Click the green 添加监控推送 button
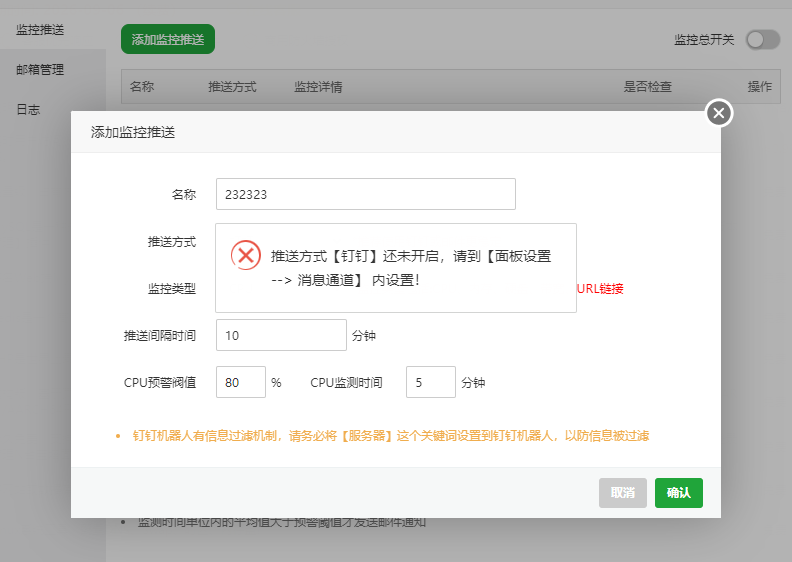Image resolution: width=792 pixels, height=562 pixels. click(x=168, y=39)
